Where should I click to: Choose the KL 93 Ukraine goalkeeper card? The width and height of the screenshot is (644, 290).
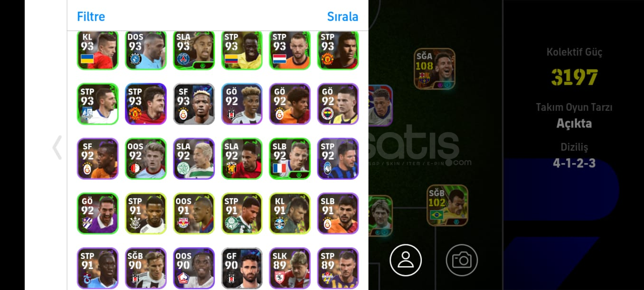pyautogui.click(x=98, y=50)
